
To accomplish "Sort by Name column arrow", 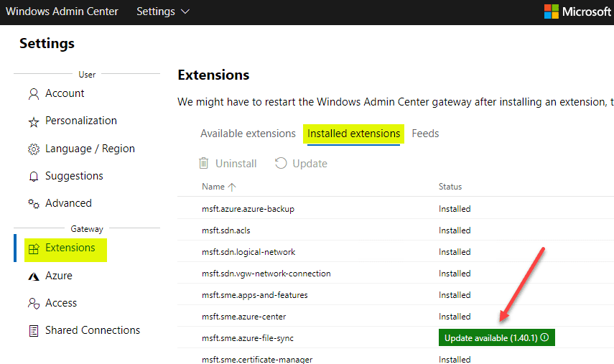I will pos(232,187).
